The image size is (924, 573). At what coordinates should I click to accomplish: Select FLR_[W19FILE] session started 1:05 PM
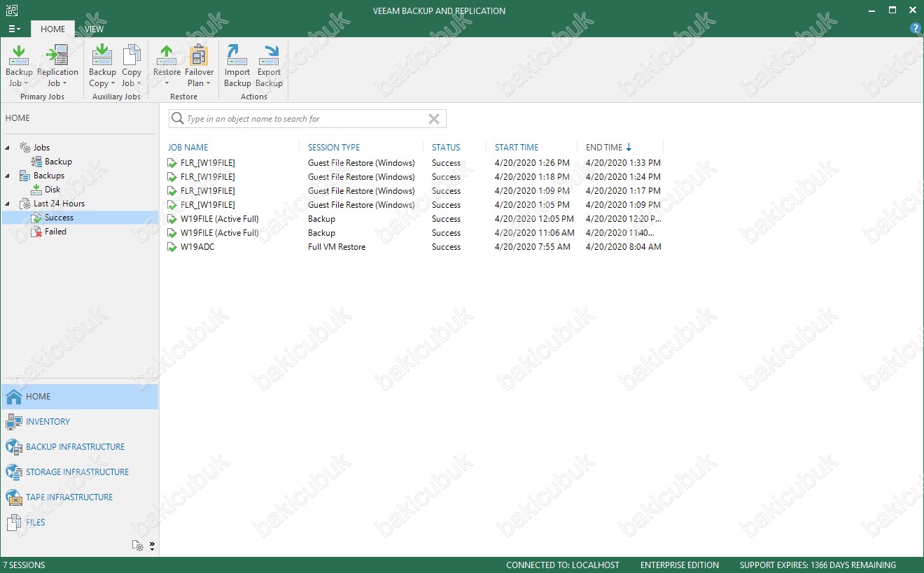(414, 205)
